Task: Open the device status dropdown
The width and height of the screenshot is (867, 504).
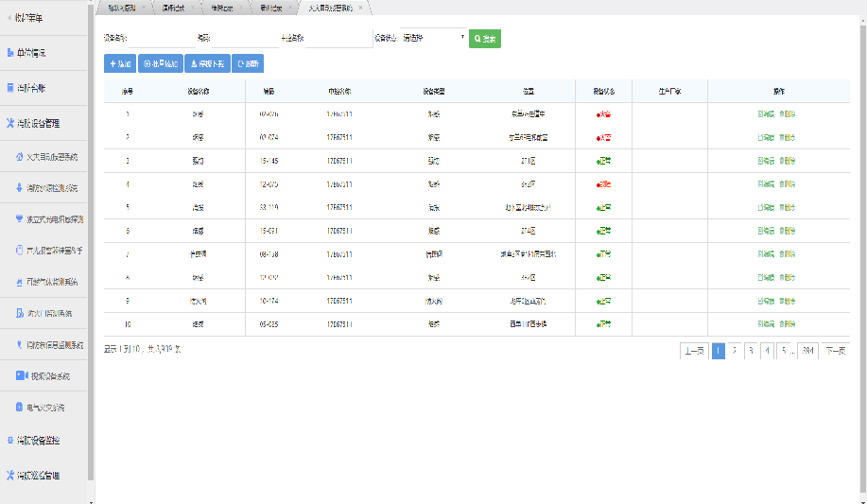Action: click(x=433, y=38)
